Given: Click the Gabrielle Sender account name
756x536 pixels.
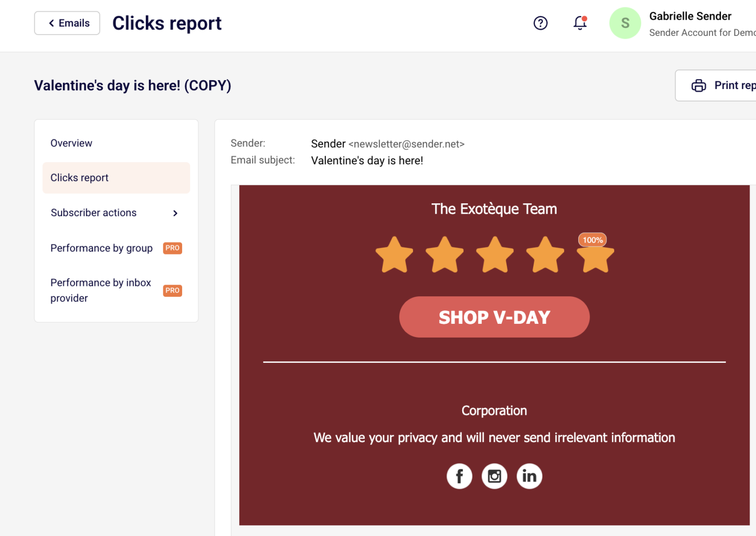Looking at the screenshot, I should pyautogui.click(x=690, y=16).
